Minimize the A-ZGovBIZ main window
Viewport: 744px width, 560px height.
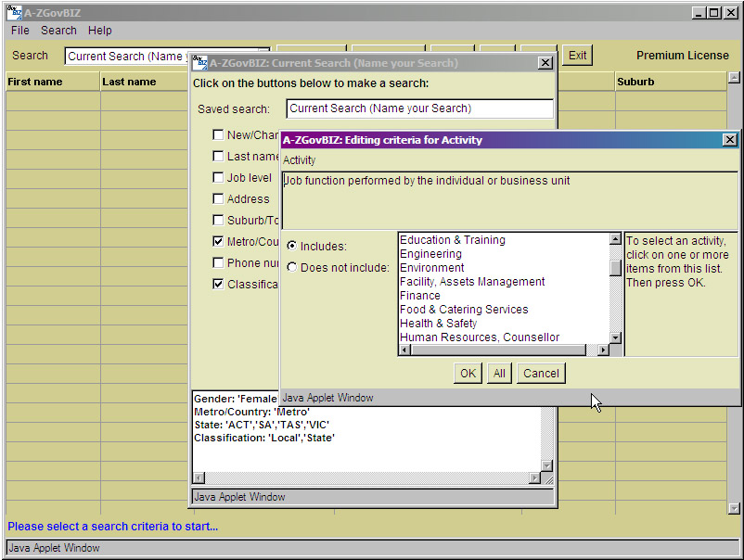point(698,13)
